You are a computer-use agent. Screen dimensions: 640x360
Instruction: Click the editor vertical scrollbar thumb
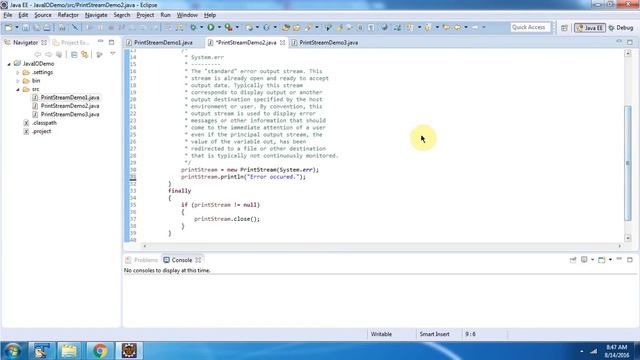(x=628, y=163)
